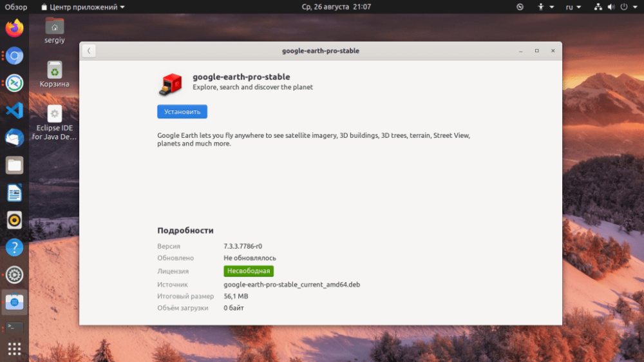Click the Установить install button

click(182, 112)
